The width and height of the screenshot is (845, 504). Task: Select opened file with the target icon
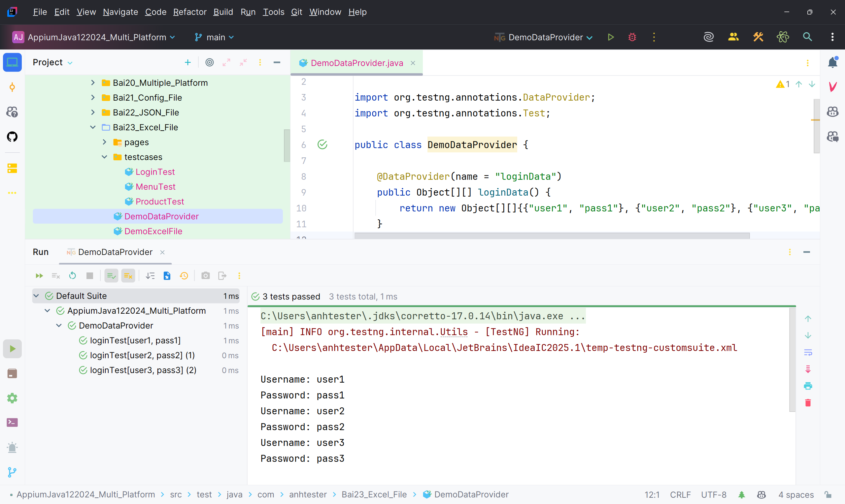210,62
